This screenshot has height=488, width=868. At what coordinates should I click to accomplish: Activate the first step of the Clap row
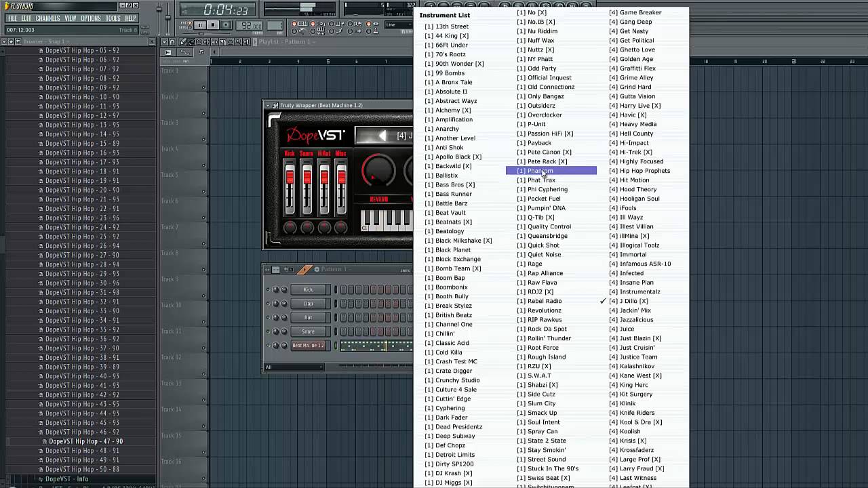pos(344,304)
